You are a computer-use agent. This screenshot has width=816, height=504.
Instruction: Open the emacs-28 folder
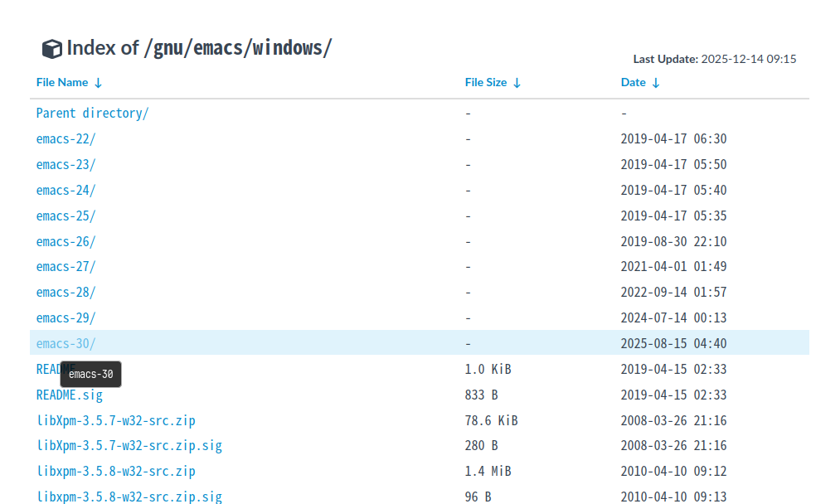pyautogui.click(x=66, y=293)
